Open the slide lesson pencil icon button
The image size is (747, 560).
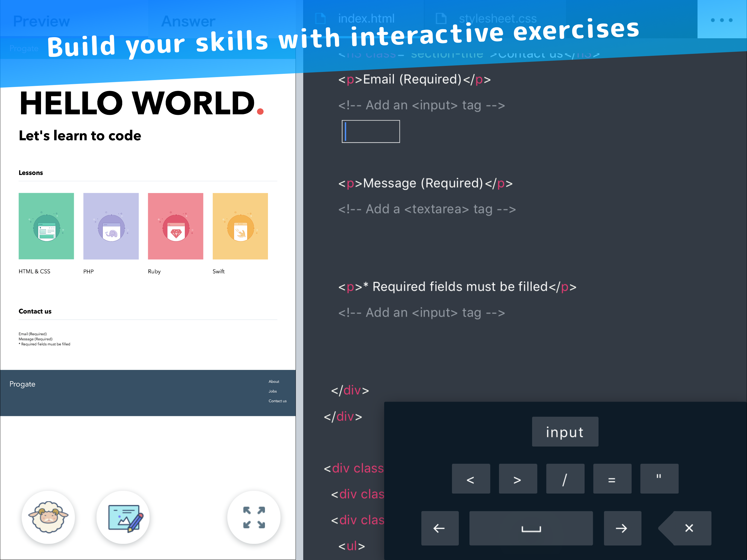coord(123,517)
